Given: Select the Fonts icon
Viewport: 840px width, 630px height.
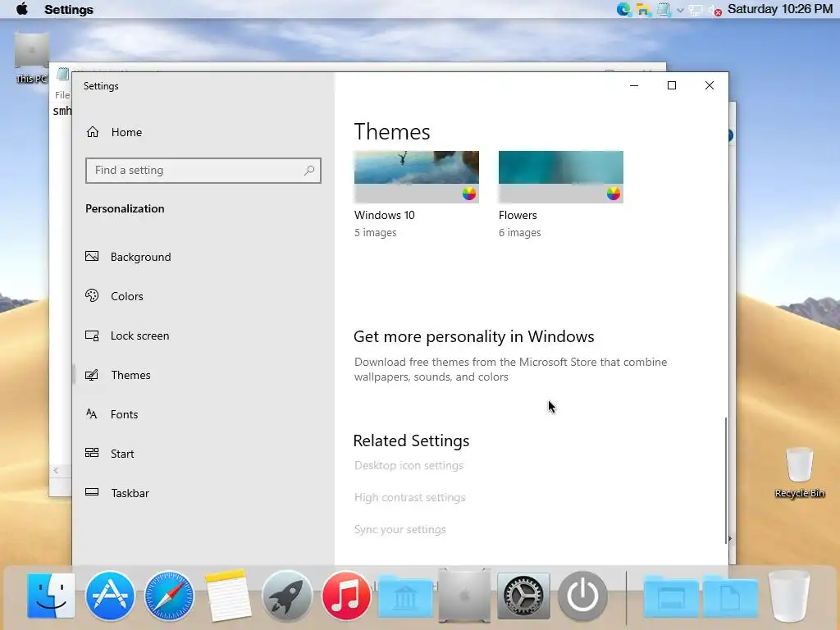Looking at the screenshot, I should click(92, 414).
